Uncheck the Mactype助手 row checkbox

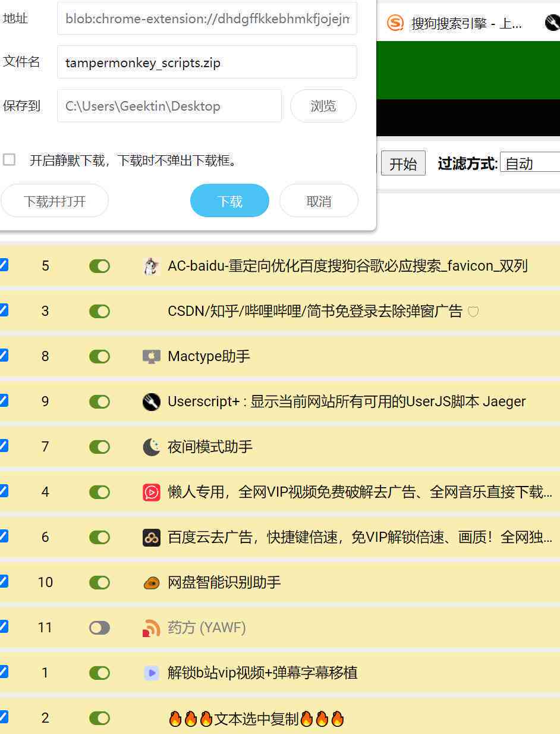point(3,355)
